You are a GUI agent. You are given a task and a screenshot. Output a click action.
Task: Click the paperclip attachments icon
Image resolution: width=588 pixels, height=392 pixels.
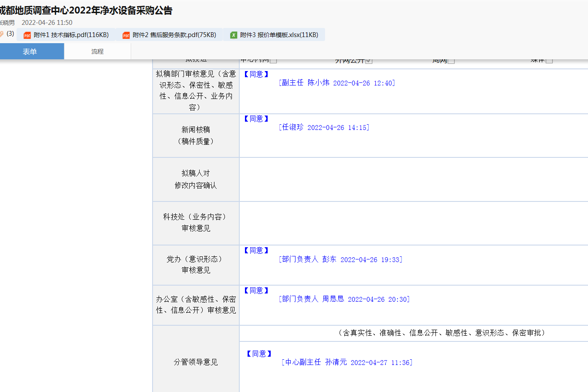point(2,34)
